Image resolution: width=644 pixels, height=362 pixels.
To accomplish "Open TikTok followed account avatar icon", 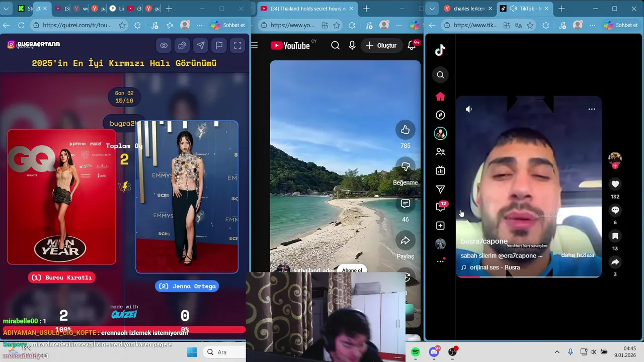I will (x=440, y=133).
